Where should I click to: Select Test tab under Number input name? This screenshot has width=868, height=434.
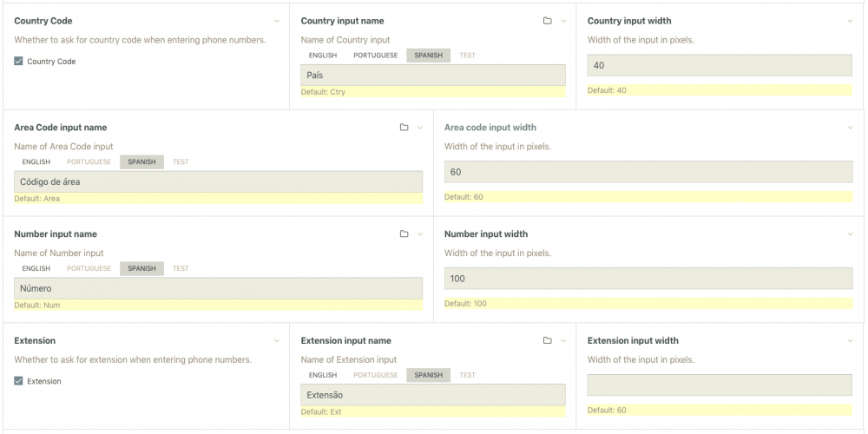click(x=181, y=269)
